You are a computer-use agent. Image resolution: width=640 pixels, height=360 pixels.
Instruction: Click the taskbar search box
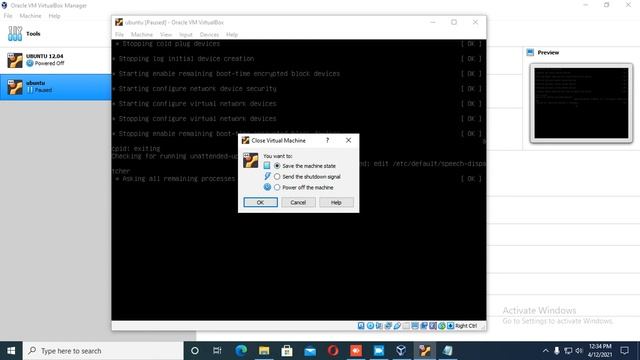pyautogui.click(x=103, y=351)
